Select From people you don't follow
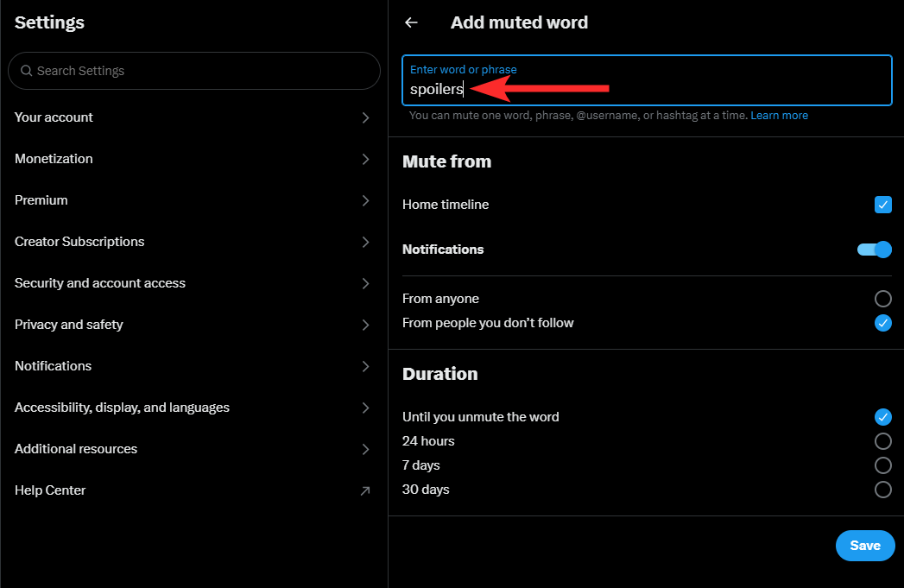This screenshot has height=588, width=904. [882, 323]
